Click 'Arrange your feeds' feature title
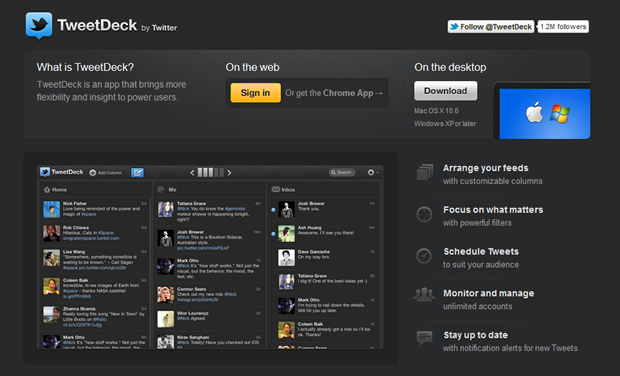The image size is (620, 376). pyautogui.click(x=486, y=168)
